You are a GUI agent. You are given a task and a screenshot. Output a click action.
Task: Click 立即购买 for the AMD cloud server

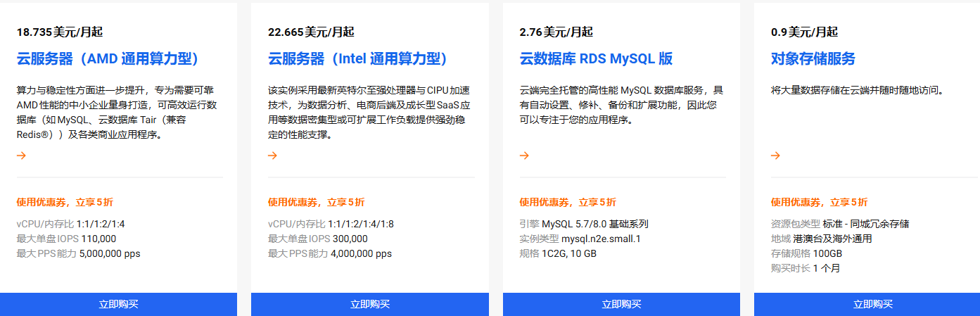click(118, 304)
